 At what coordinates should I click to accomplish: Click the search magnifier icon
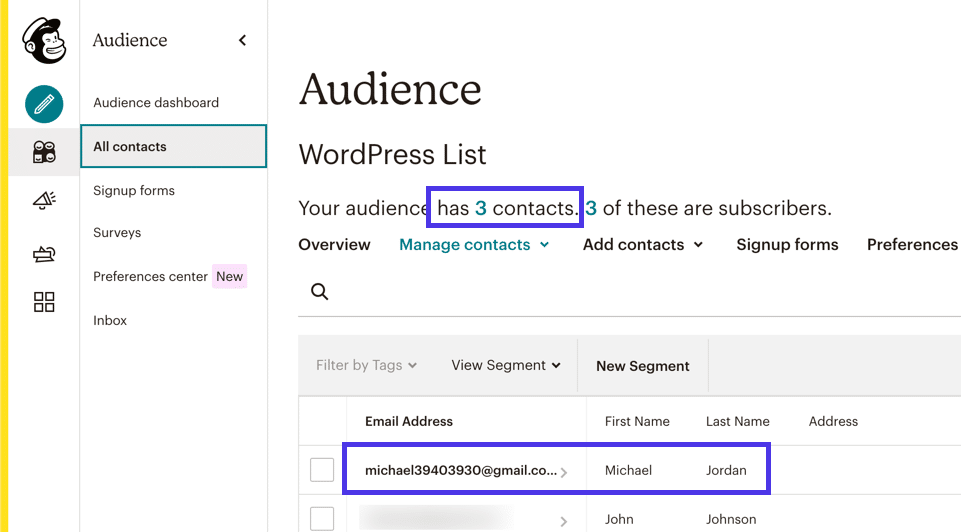[x=319, y=291]
